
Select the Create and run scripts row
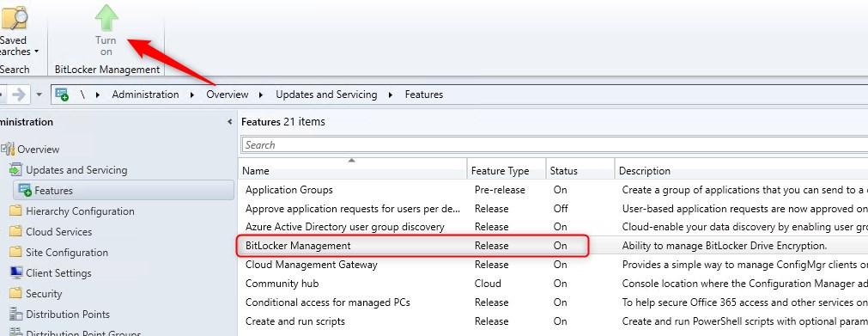coord(553,321)
